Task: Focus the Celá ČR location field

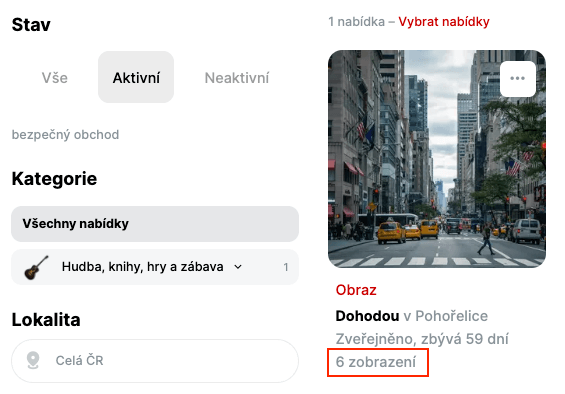Action: coord(155,360)
